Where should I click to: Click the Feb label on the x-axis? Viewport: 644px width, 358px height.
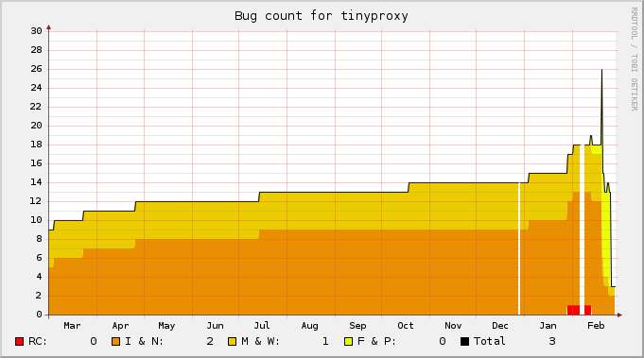596,326
